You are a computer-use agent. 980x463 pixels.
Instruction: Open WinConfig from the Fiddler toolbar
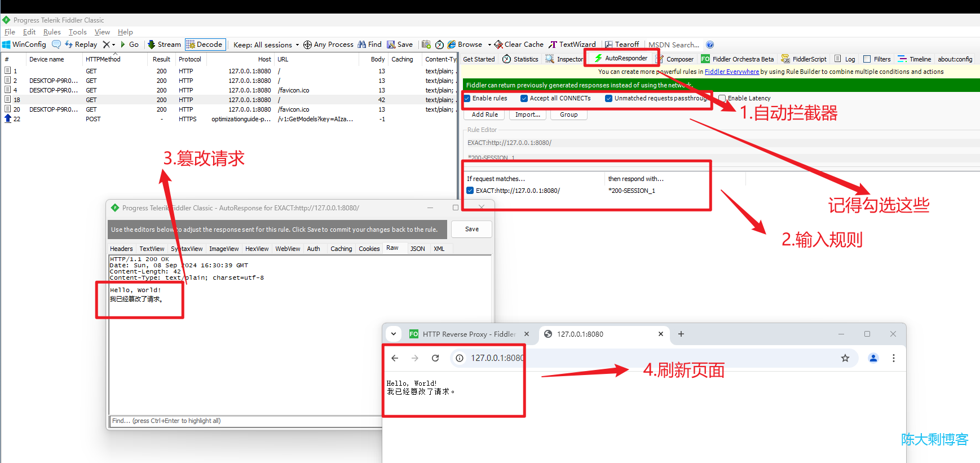coord(24,45)
